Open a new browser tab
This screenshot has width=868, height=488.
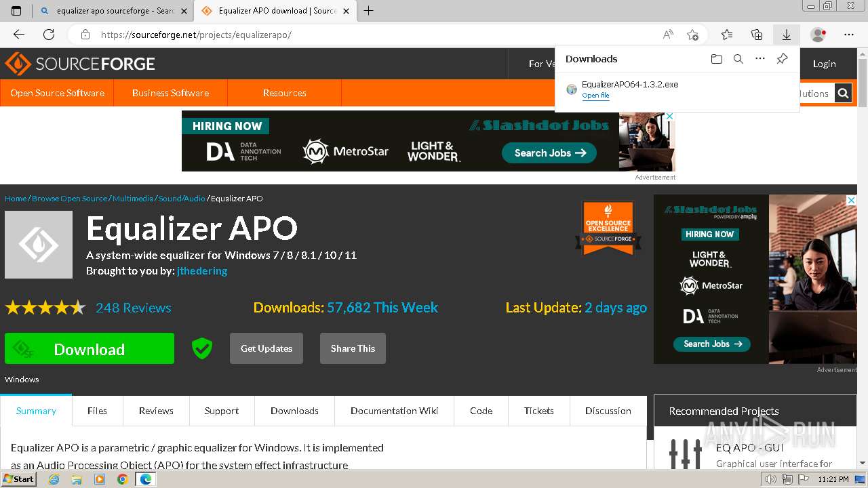[x=369, y=11]
